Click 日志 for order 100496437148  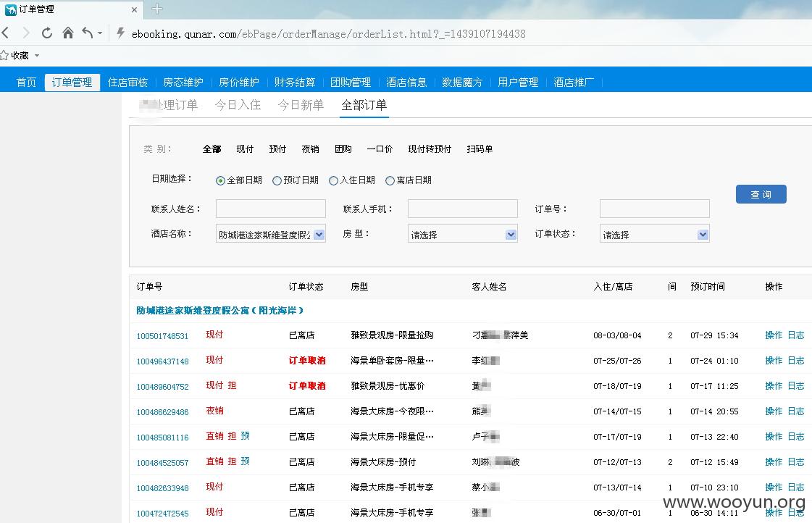click(796, 361)
